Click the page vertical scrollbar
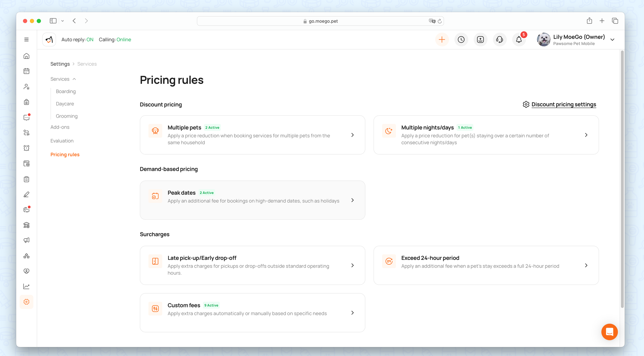Image resolution: width=644 pixels, height=356 pixels. [x=622, y=178]
